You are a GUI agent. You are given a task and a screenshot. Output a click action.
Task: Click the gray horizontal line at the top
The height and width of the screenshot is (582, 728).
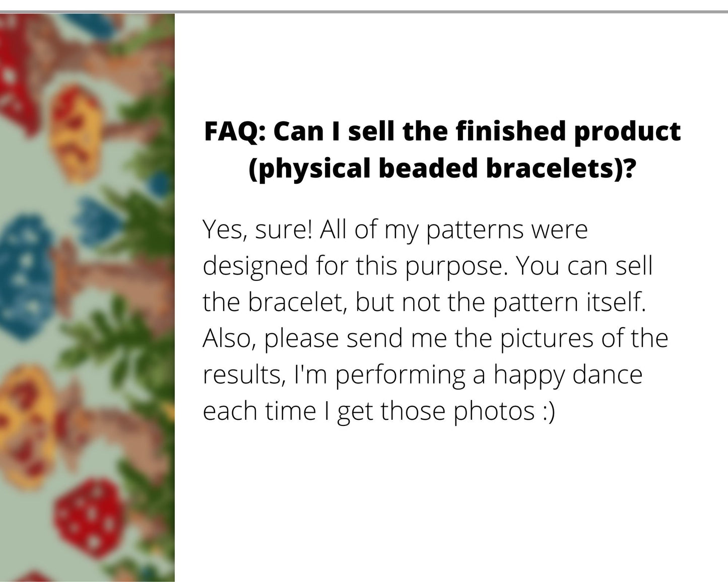pyautogui.click(x=364, y=11)
